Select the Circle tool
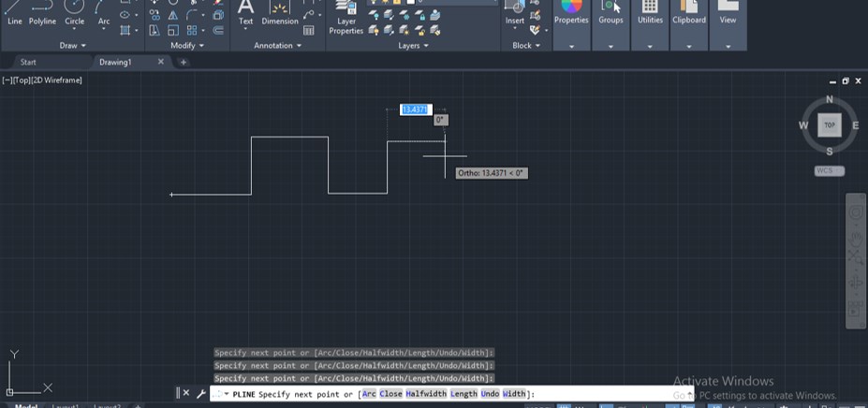This screenshot has width=868, height=408. pos(75,13)
